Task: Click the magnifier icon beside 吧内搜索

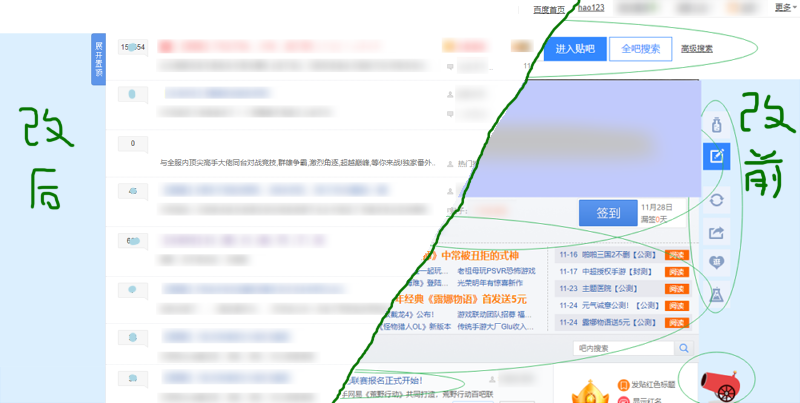Action: point(684,348)
